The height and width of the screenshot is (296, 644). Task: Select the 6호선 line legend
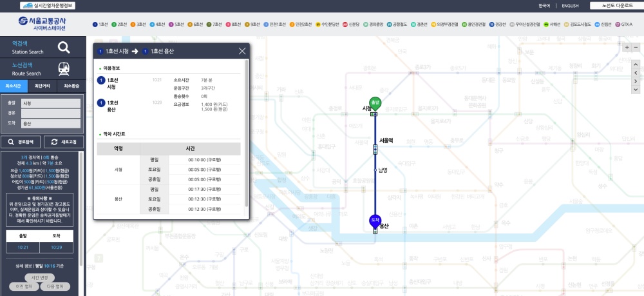tap(196, 25)
